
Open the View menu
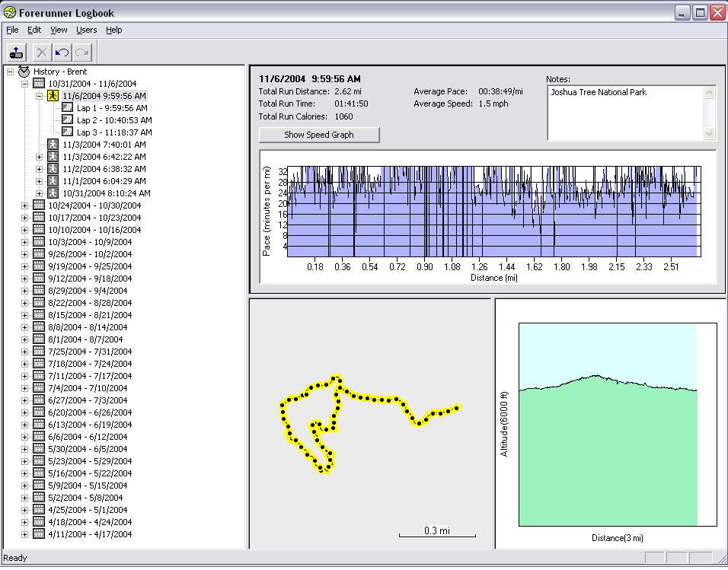click(59, 30)
